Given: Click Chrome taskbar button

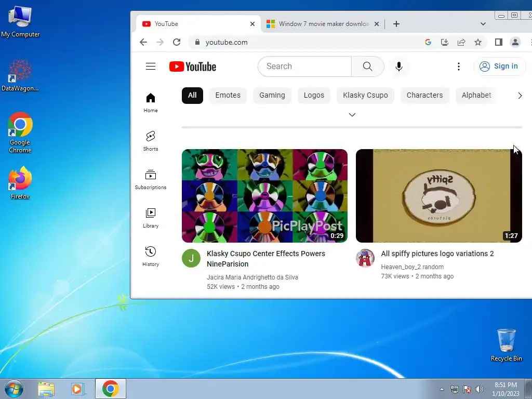Looking at the screenshot, I should click(x=111, y=389).
